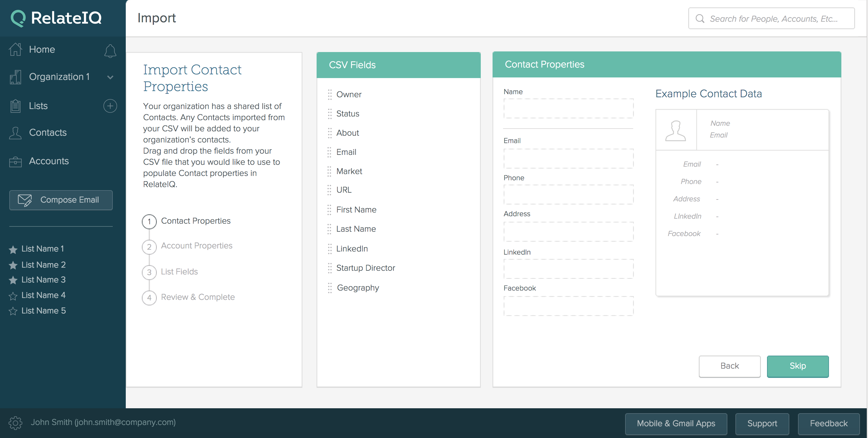Click the Phone property drop box

568,195
